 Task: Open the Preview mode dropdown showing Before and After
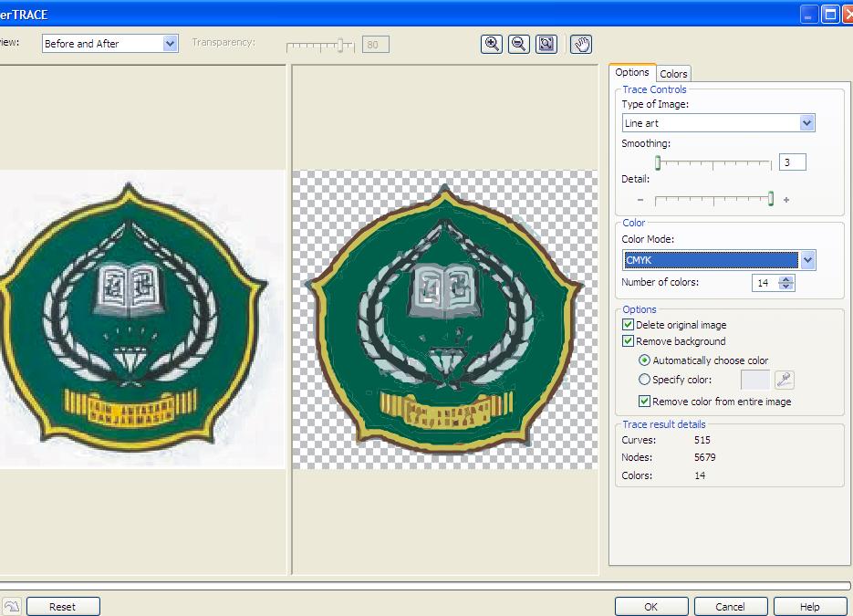109,44
